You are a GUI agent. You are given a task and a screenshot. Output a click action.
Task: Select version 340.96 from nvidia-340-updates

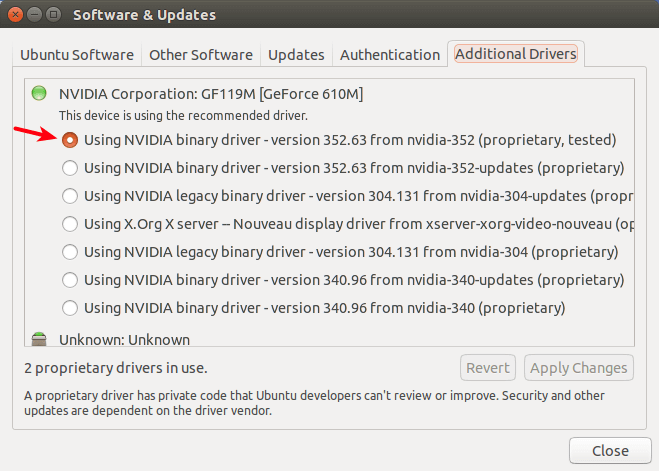tap(70, 280)
